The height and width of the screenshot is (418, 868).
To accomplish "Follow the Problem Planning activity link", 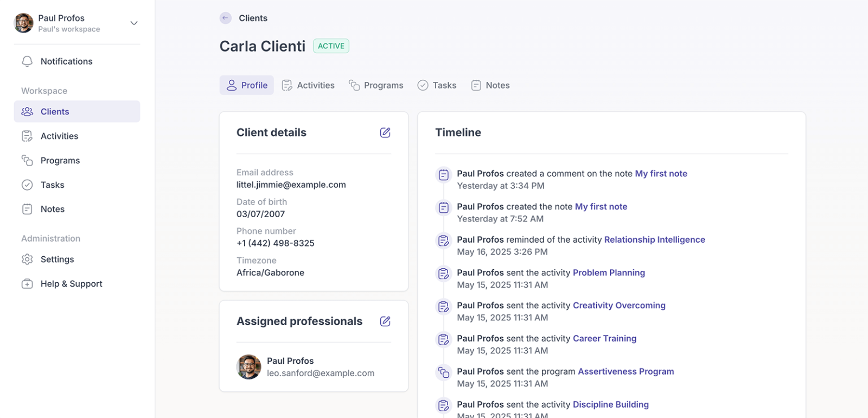I will pyautogui.click(x=609, y=273).
